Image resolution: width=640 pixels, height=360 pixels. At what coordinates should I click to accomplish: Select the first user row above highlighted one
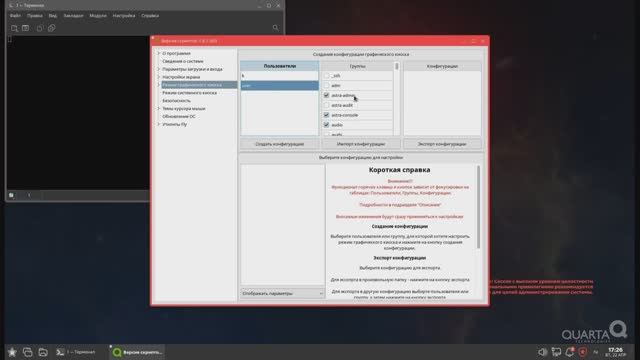(x=280, y=76)
